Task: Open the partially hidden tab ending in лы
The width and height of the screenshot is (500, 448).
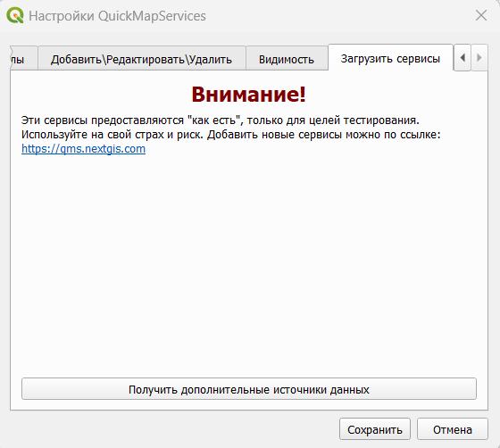Action: [x=23, y=59]
